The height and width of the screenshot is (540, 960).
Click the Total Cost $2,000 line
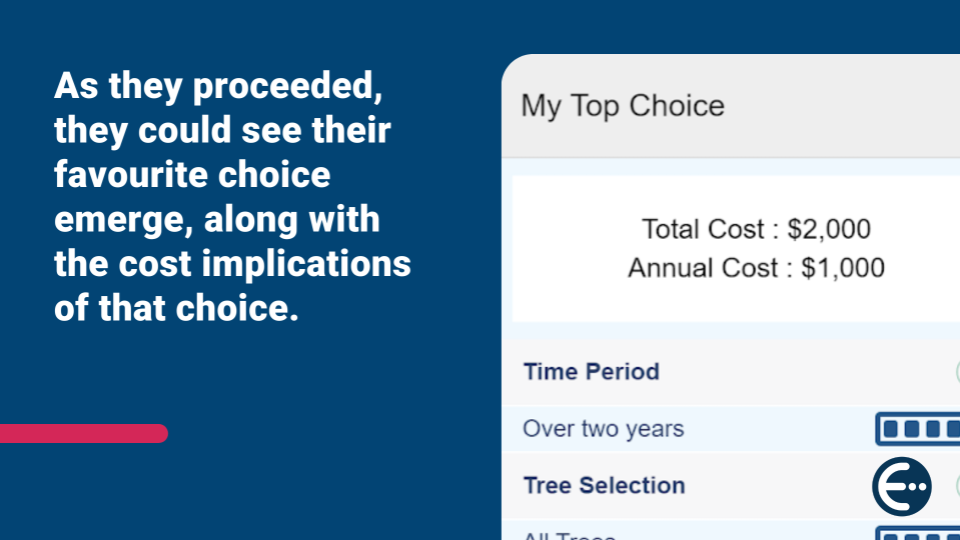[x=756, y=229]
